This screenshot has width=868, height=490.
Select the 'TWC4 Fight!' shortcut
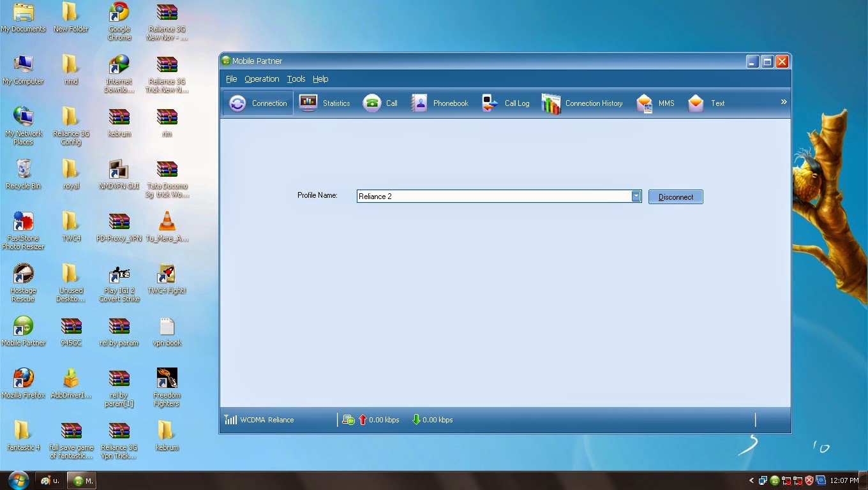(167, 279)
